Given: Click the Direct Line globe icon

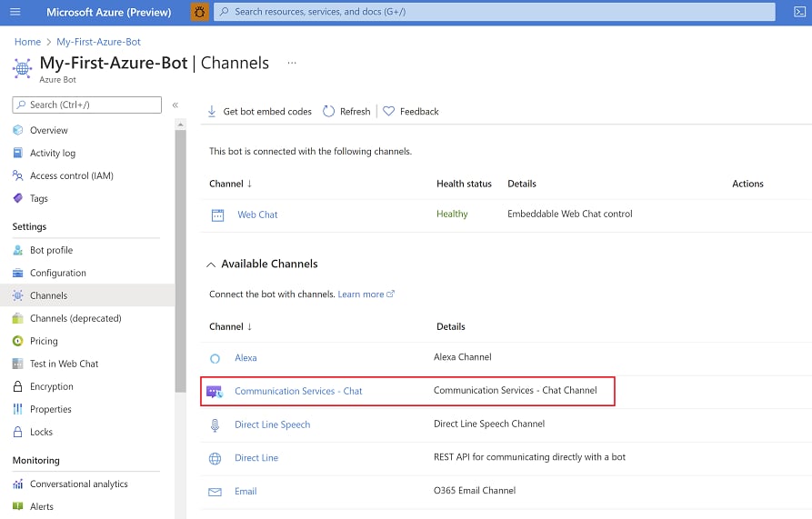Looking at the screenshot, I should tap(215, 458).
